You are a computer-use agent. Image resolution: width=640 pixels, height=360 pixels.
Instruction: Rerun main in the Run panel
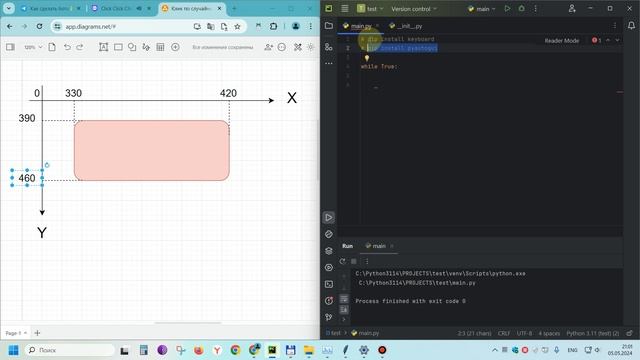(342, 261)
